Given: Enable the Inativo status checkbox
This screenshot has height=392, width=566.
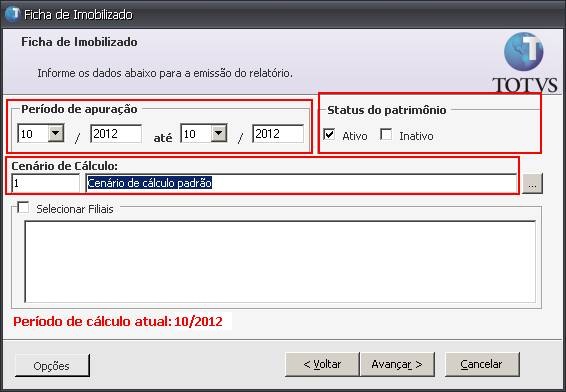Looking at the screenshot, I should [386, 135].
